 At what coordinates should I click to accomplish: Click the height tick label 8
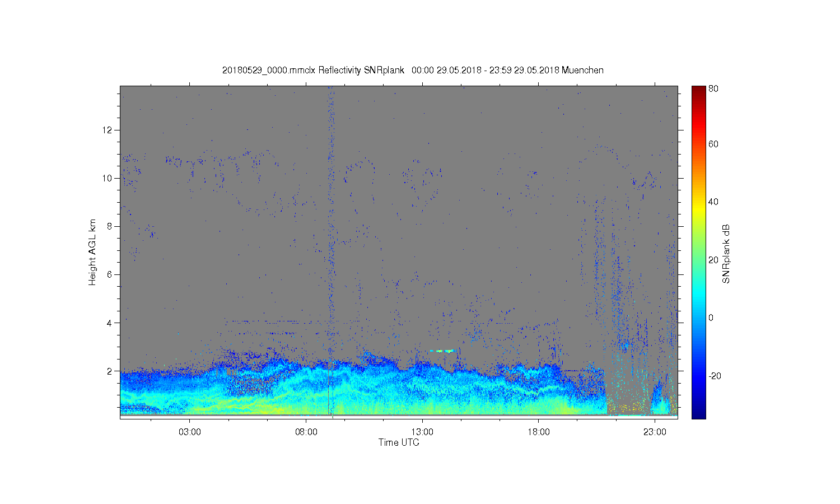110,226
